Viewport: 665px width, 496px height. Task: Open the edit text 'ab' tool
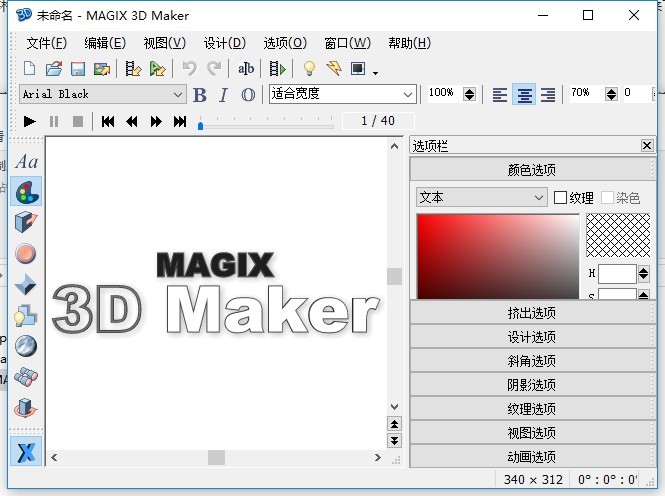pos(246,68)
